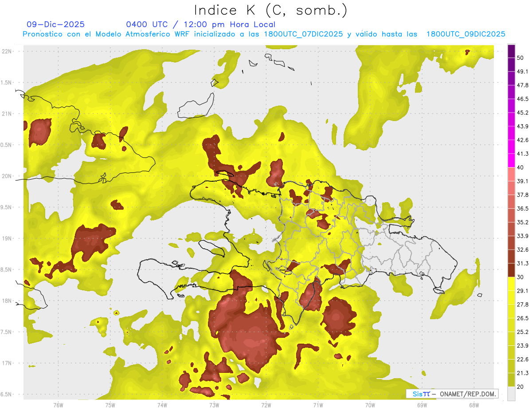Viewport: 532px width, 411px height.
Task: Click the colorbar value '27.8'
Action: (523, 305)
